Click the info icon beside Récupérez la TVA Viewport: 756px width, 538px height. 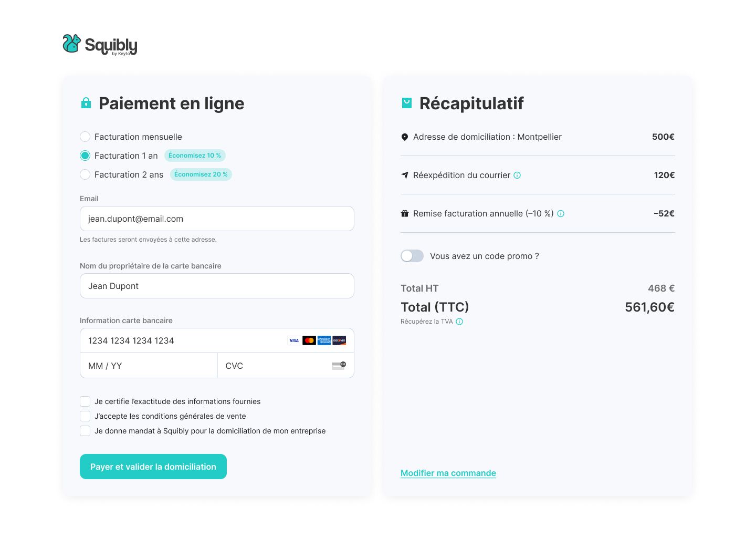(x=459, y=322)
